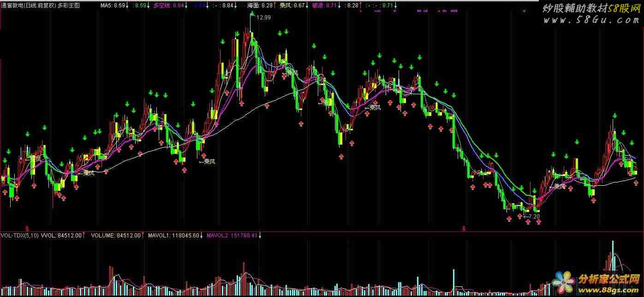Select the MA5: 8.59 indicator value

coord(113,5)
